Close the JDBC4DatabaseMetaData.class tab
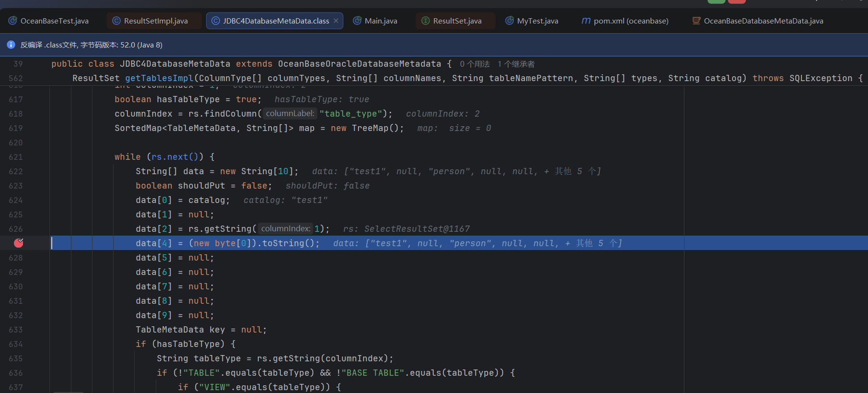The height and width of the screenshot is (393, 868). click(x=336, y=21)
